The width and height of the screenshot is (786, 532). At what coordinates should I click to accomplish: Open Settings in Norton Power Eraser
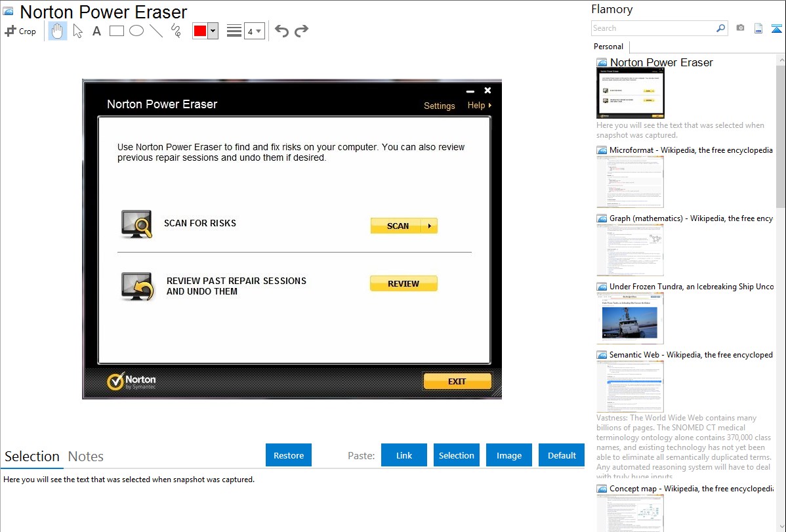click(439, 106)
